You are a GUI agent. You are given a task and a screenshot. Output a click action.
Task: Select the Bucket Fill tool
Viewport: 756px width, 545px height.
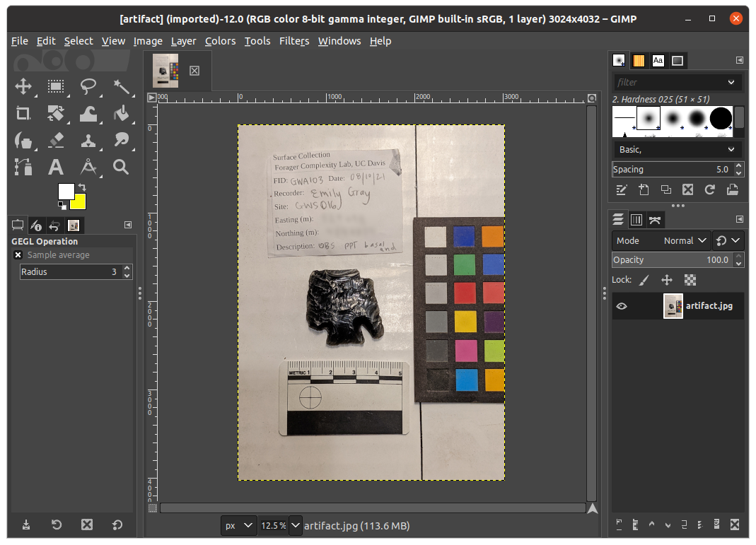click(x=121, y=114)
